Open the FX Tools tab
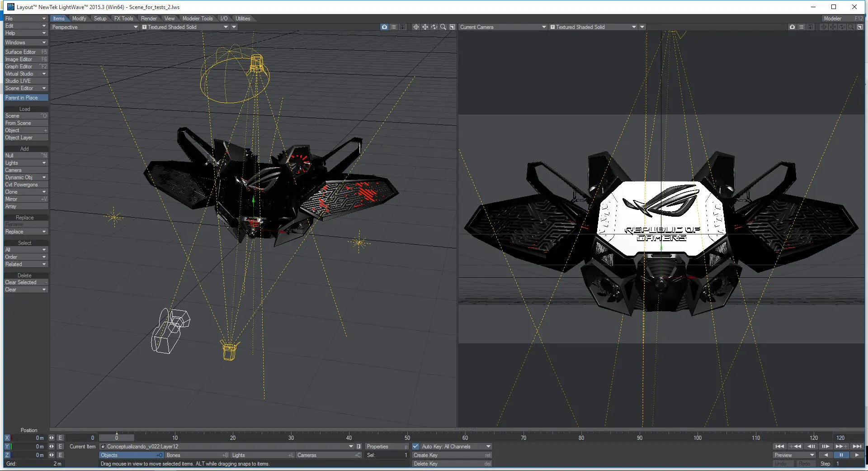This screenshot has width=868, height=471. (123, 19)
